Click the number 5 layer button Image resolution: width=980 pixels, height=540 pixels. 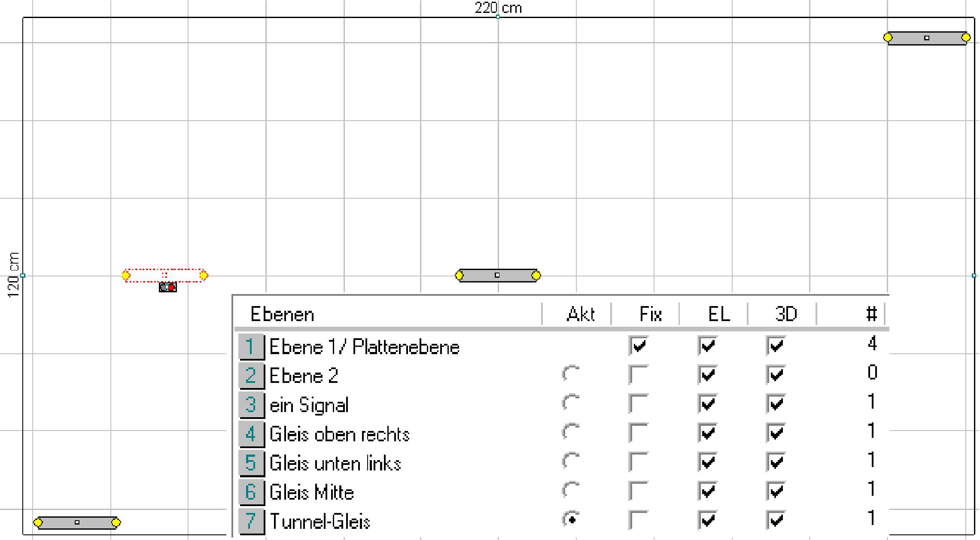pyautogui.click(x=251, y=463)
